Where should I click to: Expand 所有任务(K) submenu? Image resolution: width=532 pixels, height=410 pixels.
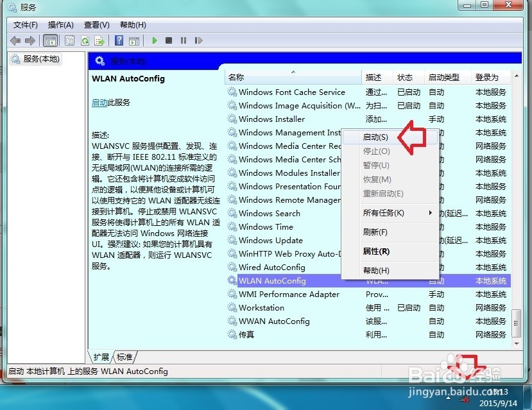click(x=390, y=213)
